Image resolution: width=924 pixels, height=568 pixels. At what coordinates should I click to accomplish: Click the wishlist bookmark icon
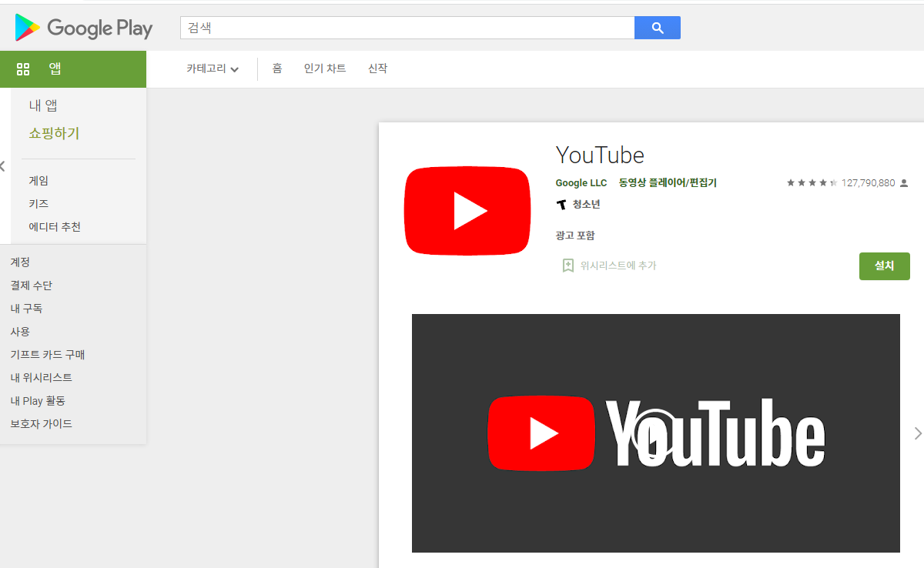[x=568, y=266]
